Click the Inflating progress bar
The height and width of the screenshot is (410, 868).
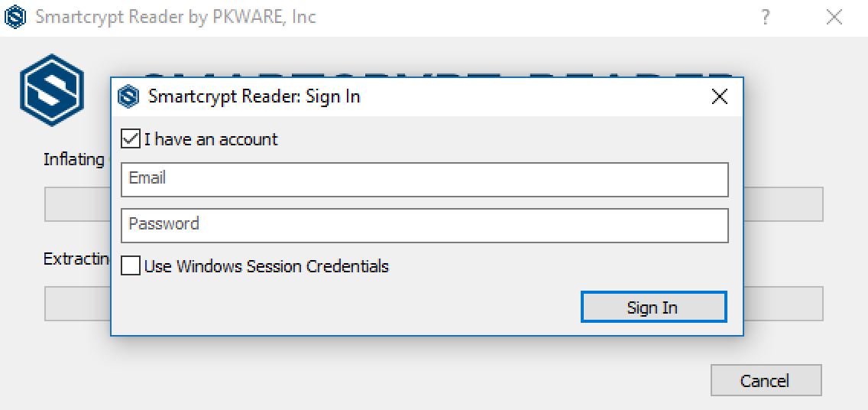[x=782, y=204]
